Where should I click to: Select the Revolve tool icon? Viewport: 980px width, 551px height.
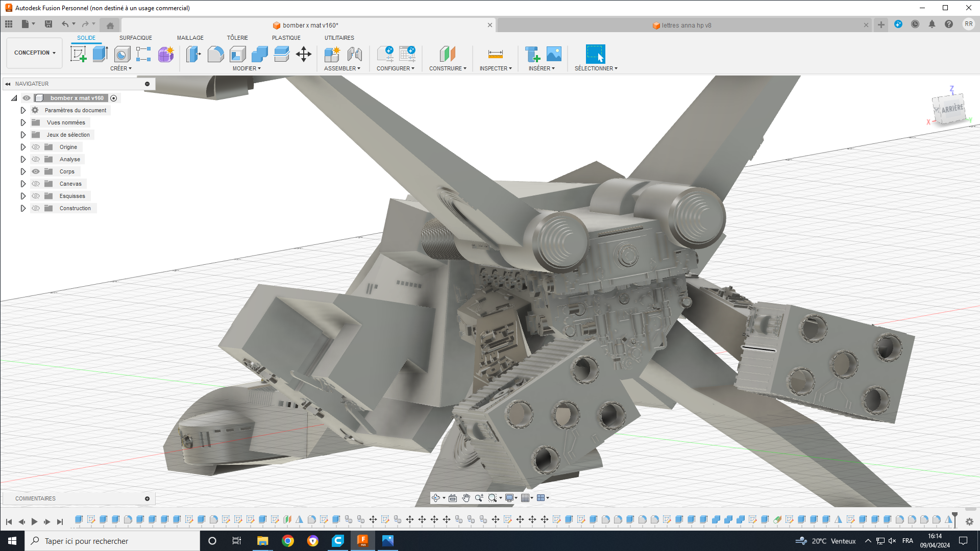(122, 54)
